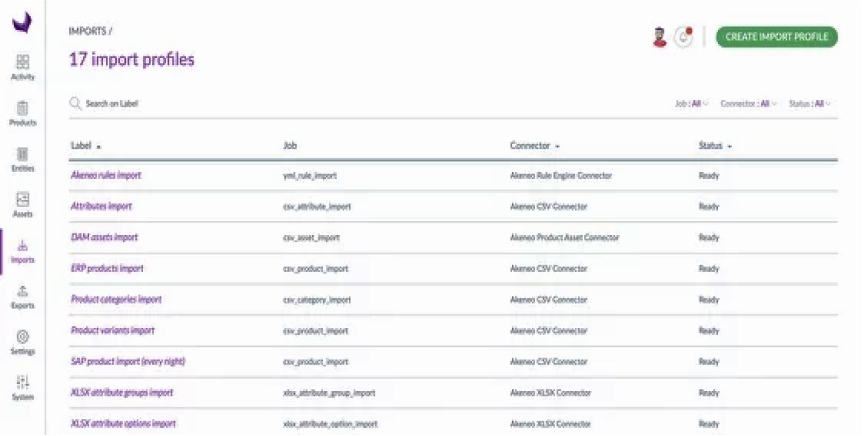Screen dimensions: 862x436
Task: Click the csv_asset_import job cell
Action: 311,238
